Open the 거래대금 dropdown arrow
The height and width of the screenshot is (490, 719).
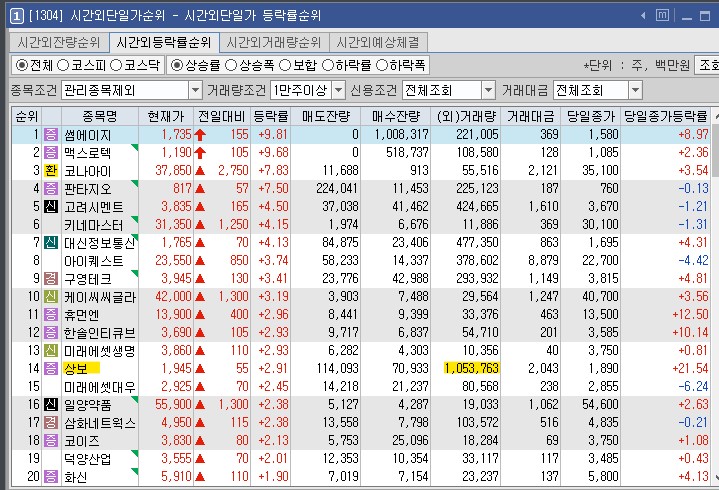coord(635,90)
